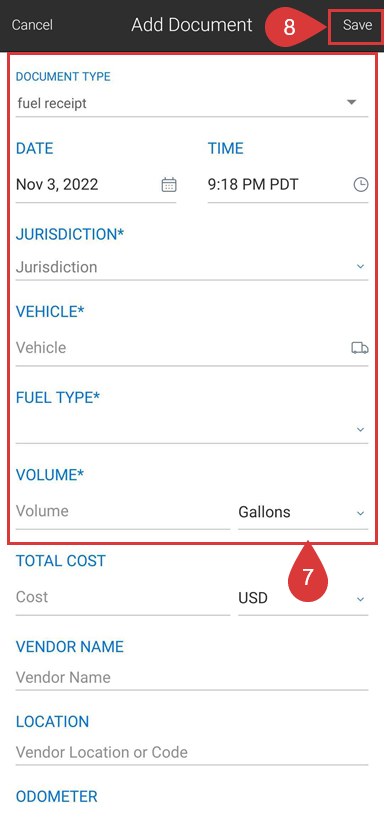Image resolution: width=385 pixels, height=820 pixels.
Task: Click the red step 7 marker
Action: (x=308, y=572)
